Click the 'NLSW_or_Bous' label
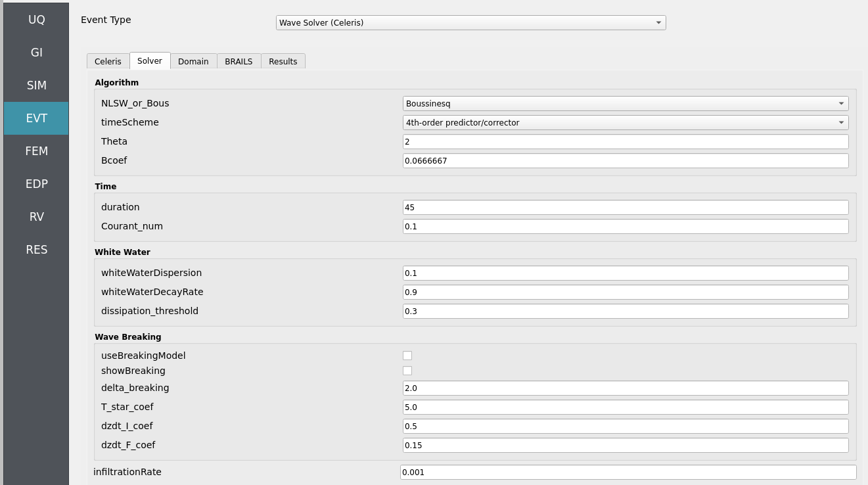This screenshot has width=868, height=485. tap(135, 103)
